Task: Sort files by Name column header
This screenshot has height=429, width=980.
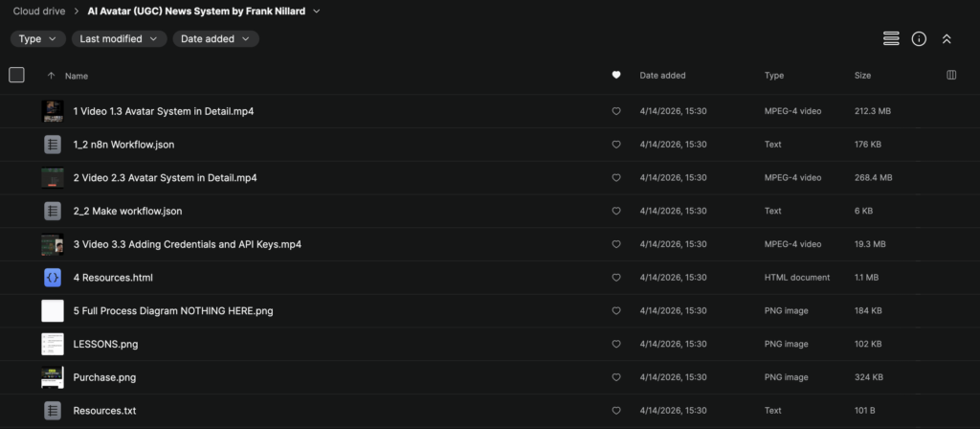Action: coord(76,75)
